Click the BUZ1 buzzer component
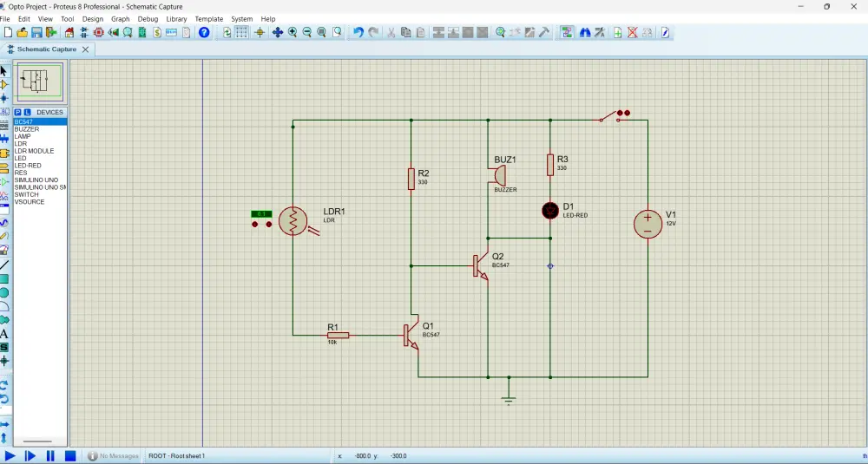868x464 pixels. click(499, 176)
